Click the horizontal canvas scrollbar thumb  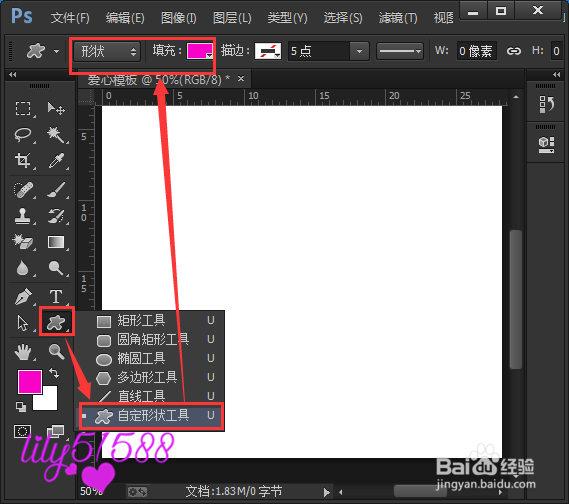point(420,492)
